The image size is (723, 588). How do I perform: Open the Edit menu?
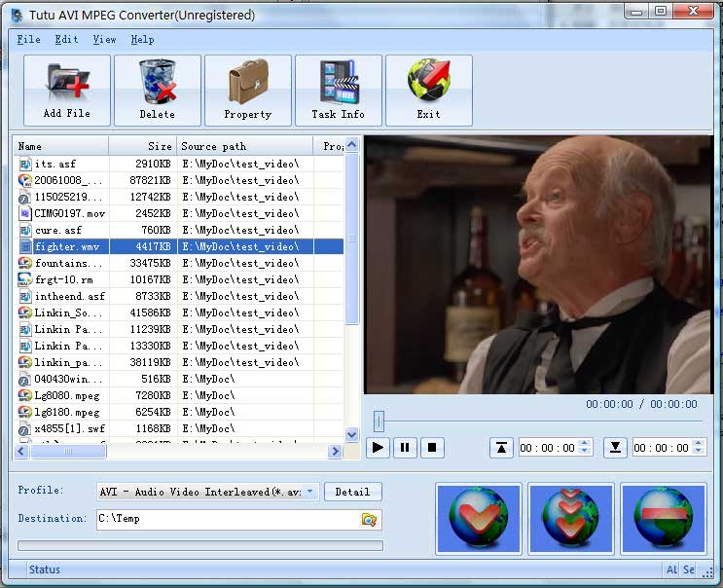66,40
